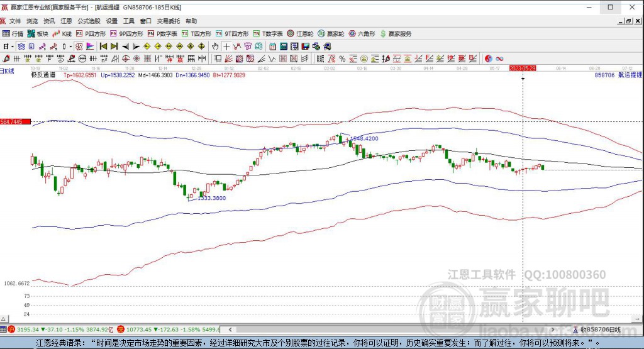The width and height of the screenshot is (644, 349).
Task: Open the 设置 menu
Action: pos(112,21)
